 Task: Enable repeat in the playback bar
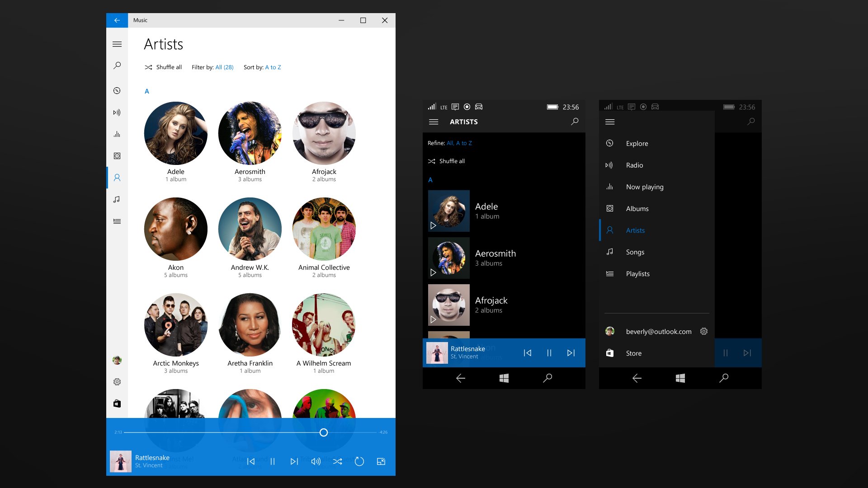click(359, 461)
